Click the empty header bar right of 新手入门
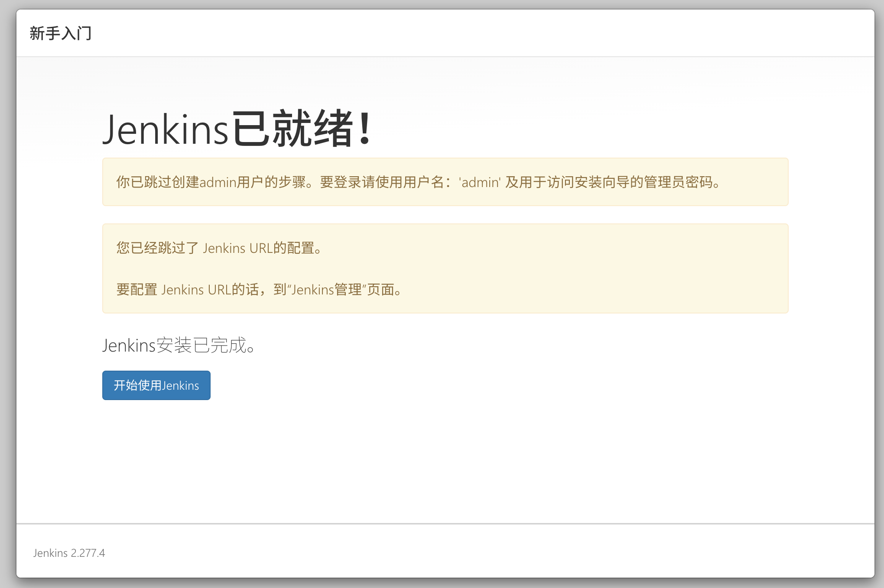The image size is (884, 588). 477,33
